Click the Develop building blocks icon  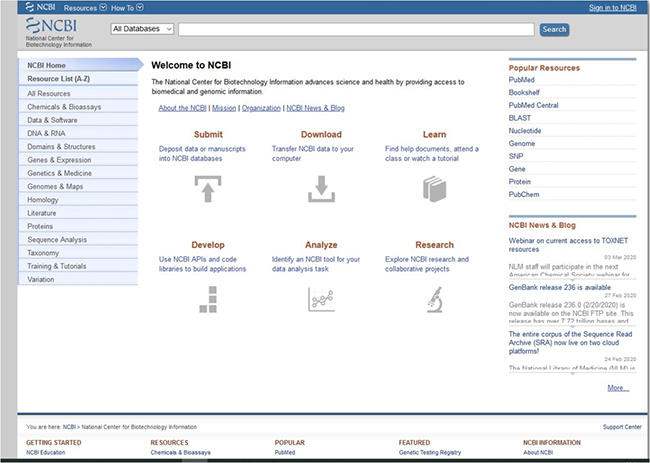[x=208, y=299]
